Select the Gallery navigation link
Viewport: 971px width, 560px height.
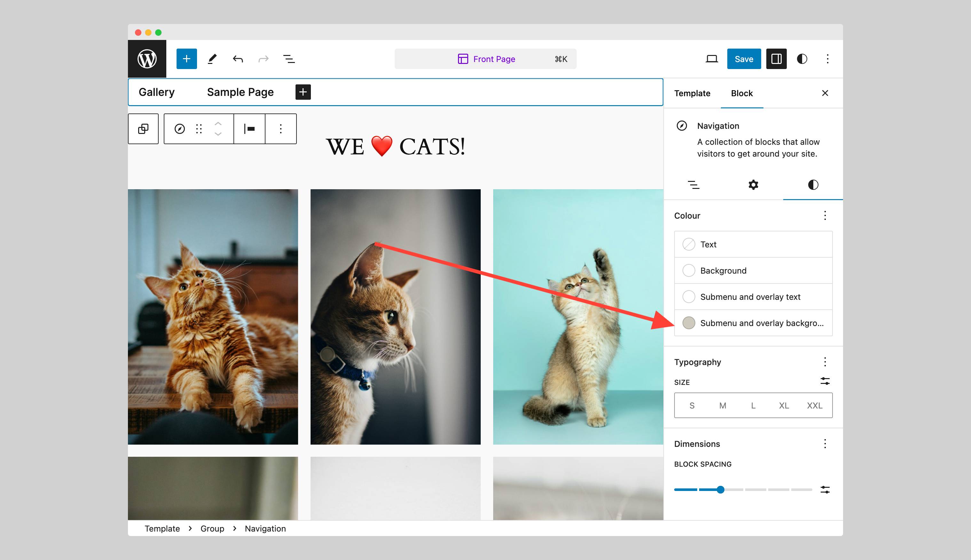(157, 92)
